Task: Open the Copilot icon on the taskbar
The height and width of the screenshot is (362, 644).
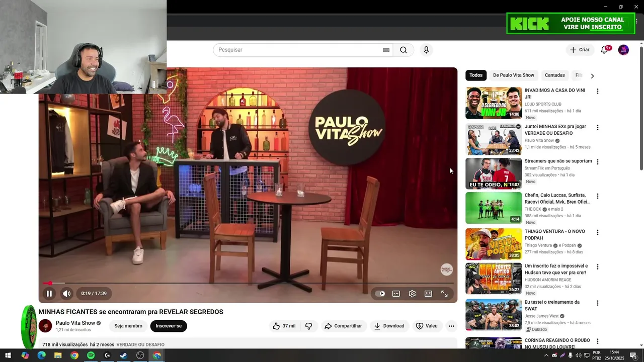Action: (x=25, y=355)
